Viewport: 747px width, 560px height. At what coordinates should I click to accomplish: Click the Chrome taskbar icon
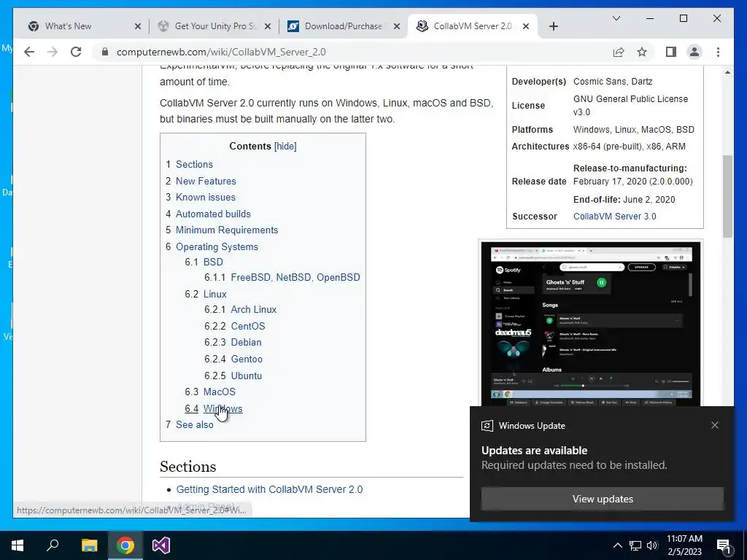tap(125, 545)
